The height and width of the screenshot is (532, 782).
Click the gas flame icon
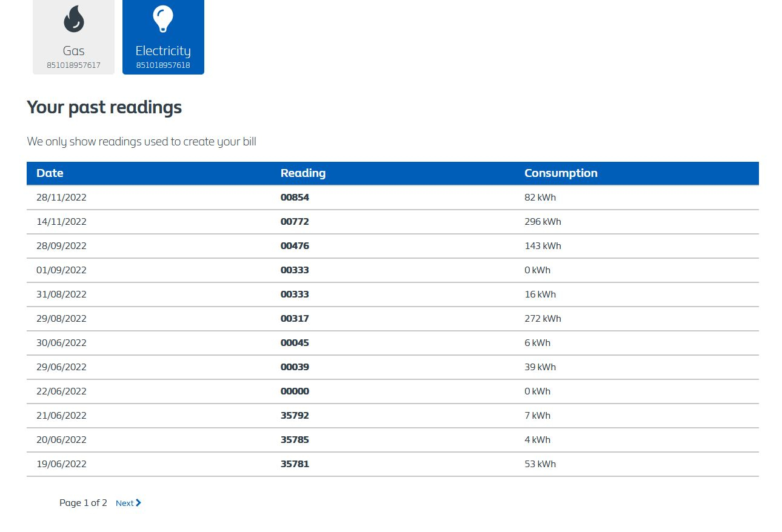[x=73, y=19]
